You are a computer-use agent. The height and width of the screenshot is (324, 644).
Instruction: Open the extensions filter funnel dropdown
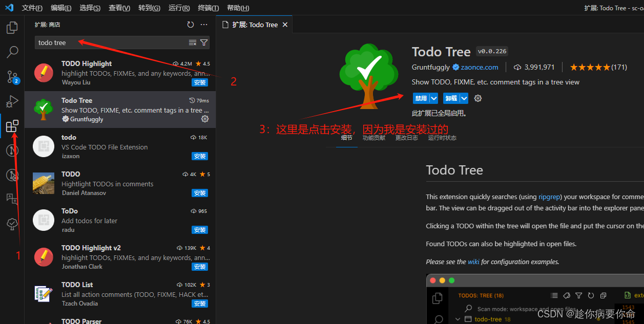tap(203, 42)
